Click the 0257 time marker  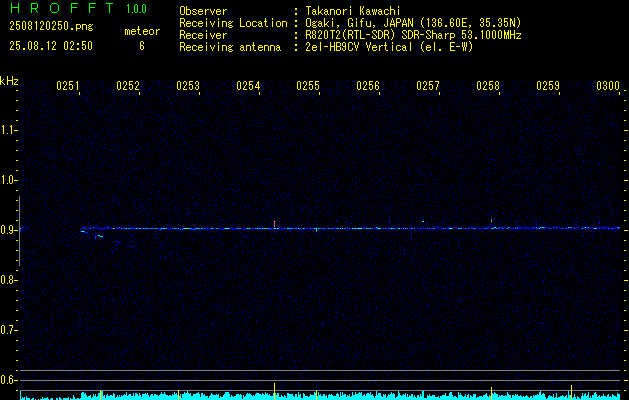(x=428, y=86)
